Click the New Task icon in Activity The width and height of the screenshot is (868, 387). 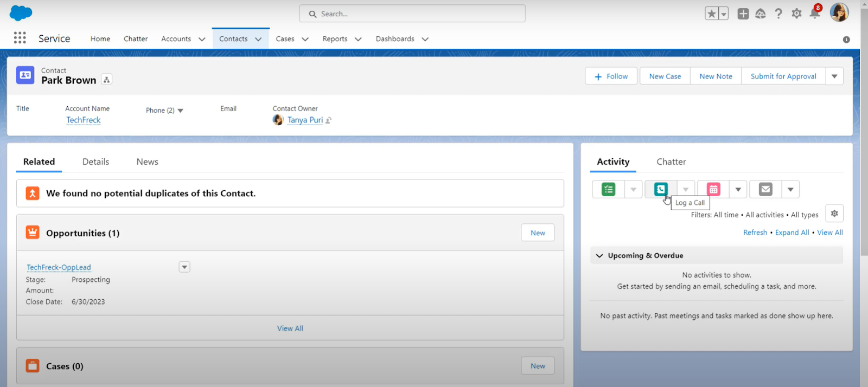pos(609,189)
